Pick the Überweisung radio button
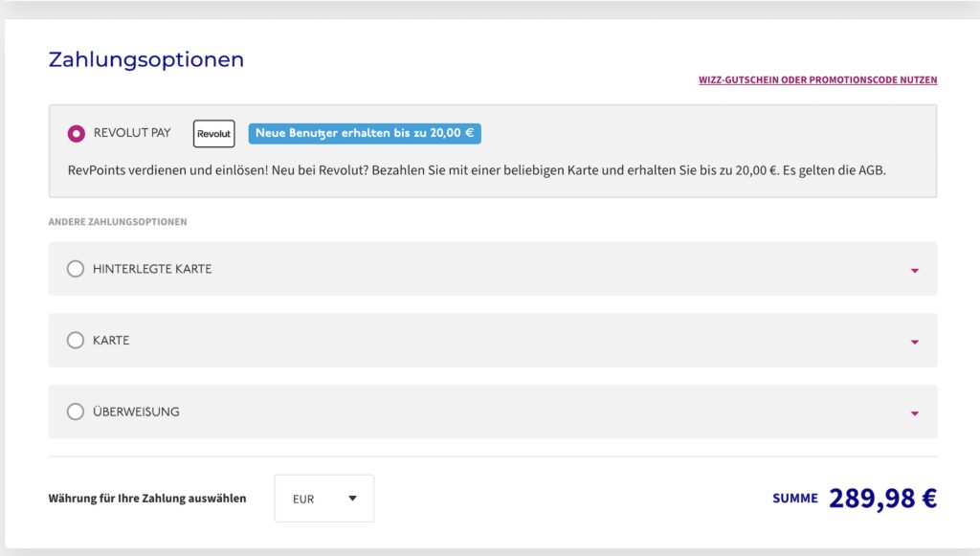The image size is (980, 556). [x=76, y=411]
